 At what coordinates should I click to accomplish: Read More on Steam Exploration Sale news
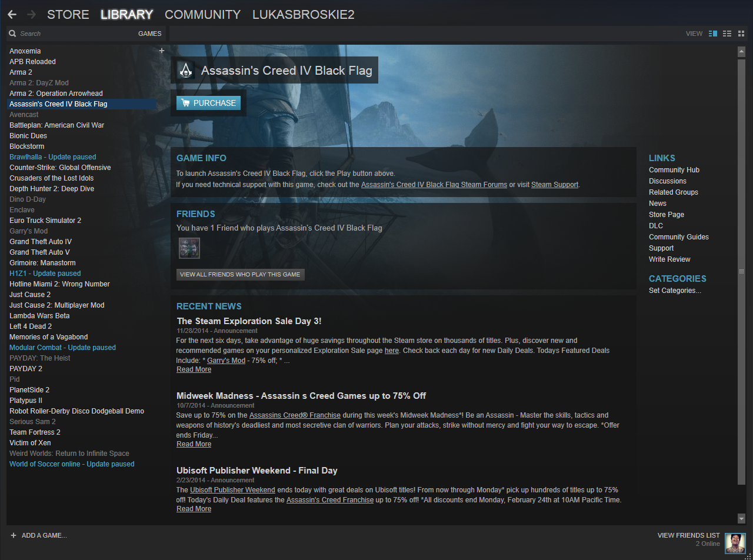[194, 369]
